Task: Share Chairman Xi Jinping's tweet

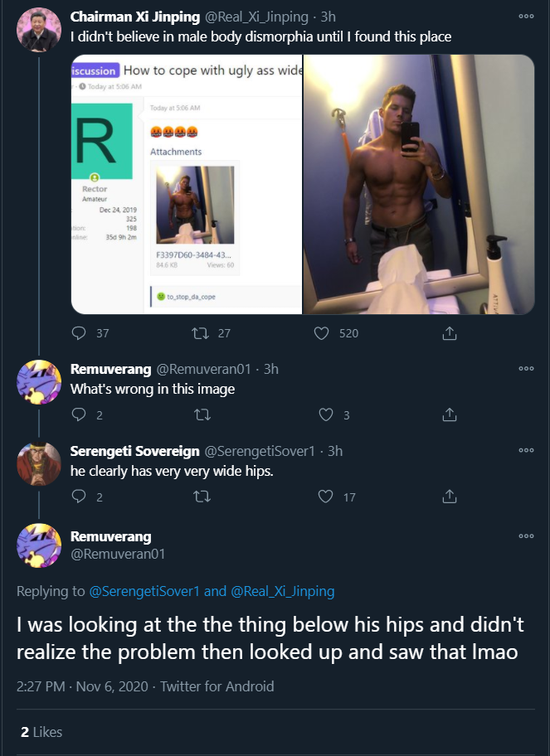Action: 450,332
